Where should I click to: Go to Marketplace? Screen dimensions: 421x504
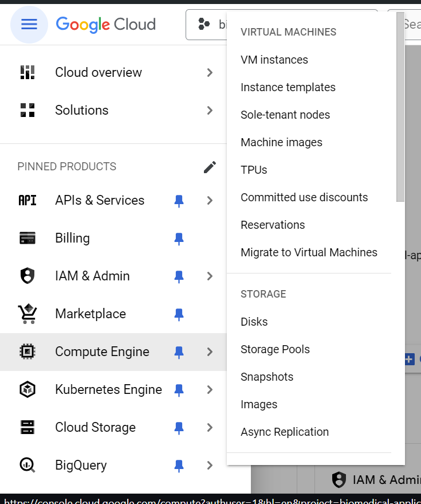coord(91,314)
